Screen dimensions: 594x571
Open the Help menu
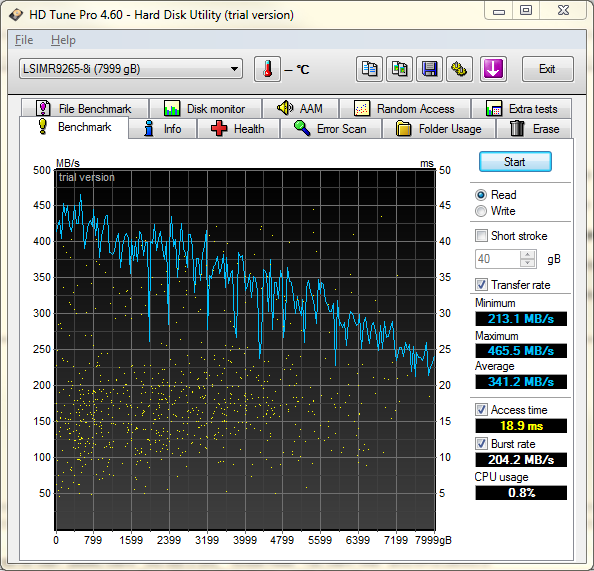tap(63, 40)
